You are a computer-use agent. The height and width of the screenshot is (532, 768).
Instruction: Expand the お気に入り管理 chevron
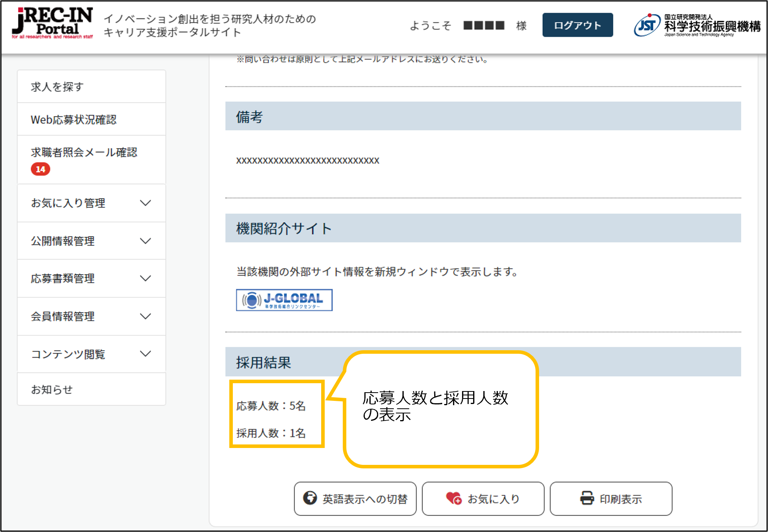coord(145,203)
